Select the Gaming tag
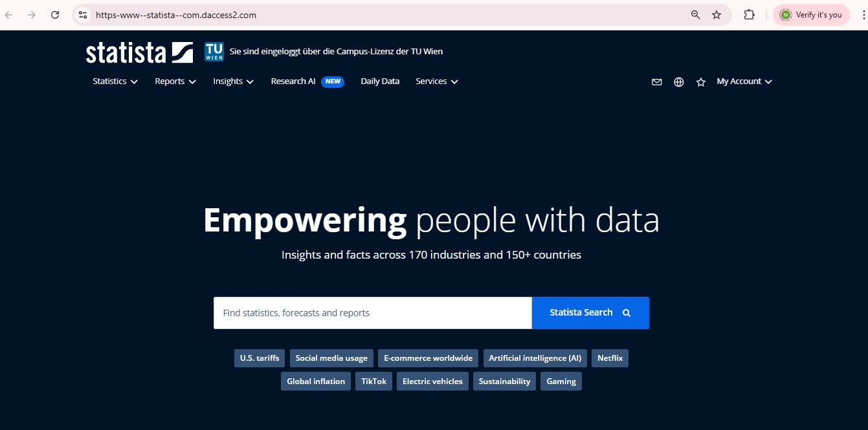Viewport: 868px width, 430px height. coord(561,382)
